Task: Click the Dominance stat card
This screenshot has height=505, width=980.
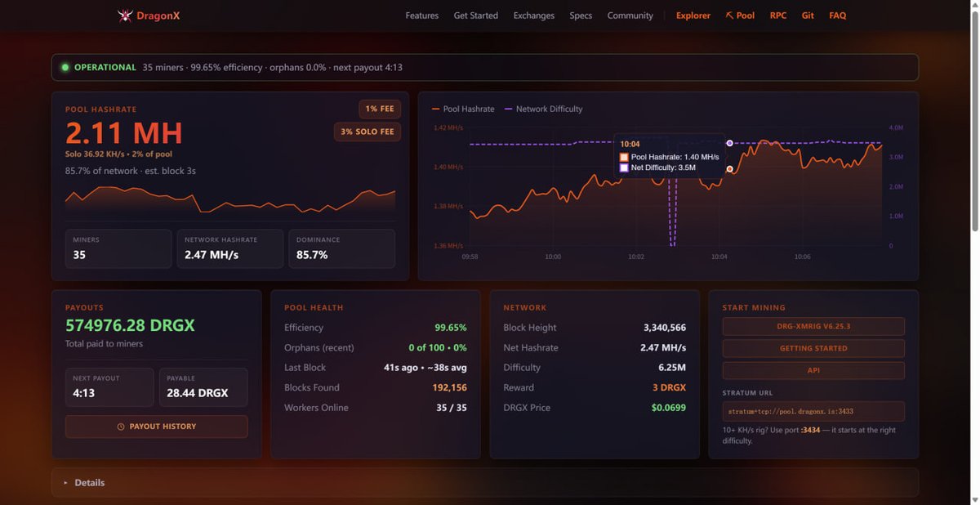Action: click(x=341, y=248)
